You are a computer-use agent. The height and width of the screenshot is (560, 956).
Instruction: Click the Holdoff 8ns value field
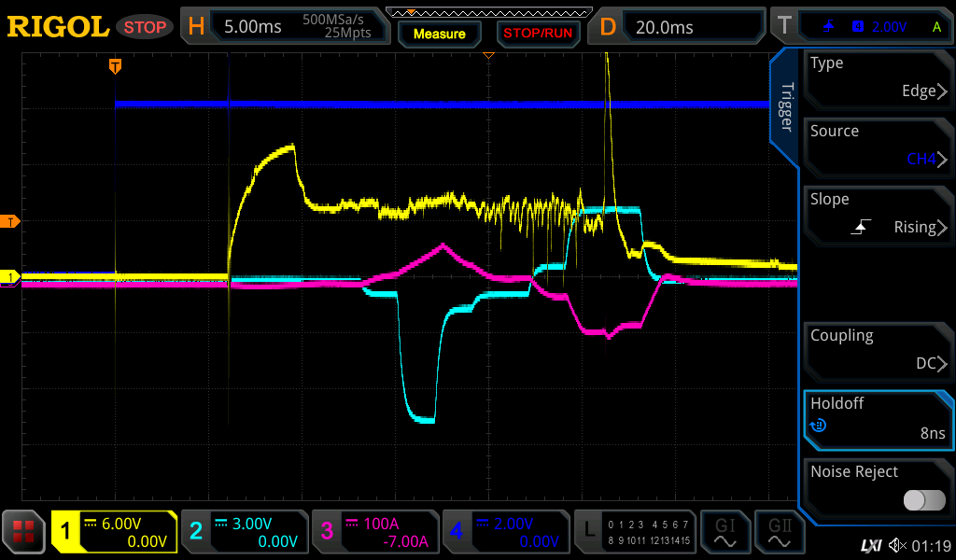879,419
